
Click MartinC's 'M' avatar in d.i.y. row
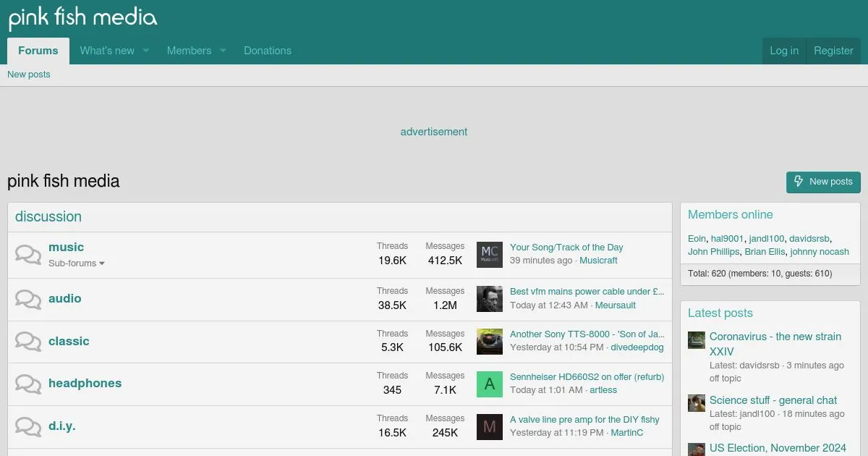(489, 427)
